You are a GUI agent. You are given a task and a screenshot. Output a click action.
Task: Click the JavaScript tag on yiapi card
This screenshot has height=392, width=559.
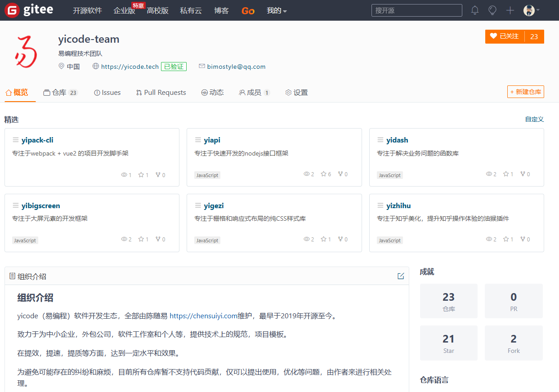click(207, 175)
